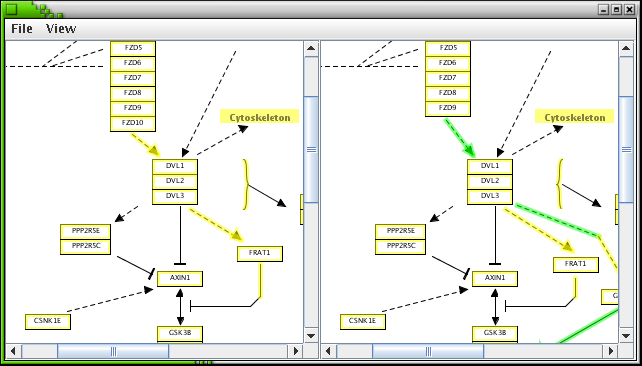The width and height of the screenshot is (642, 366).
Task: Open the File menu
Action: point(22,29)
